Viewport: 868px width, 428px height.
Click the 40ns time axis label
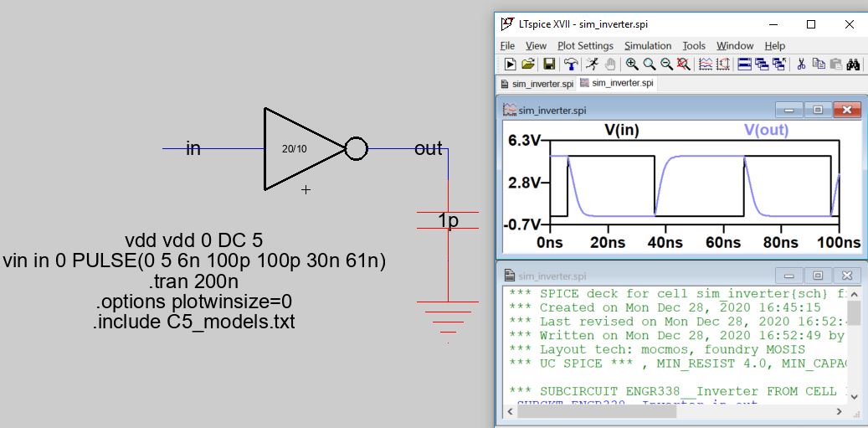[x=666, y=243]
